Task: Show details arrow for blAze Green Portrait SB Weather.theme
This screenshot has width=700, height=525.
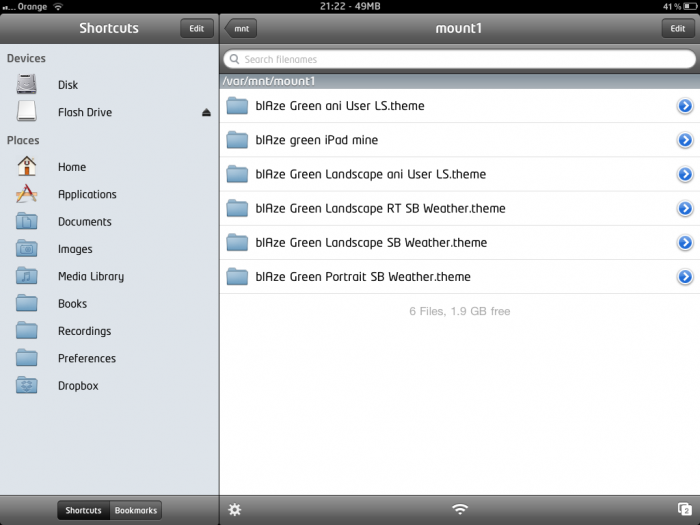Action: 685,276
